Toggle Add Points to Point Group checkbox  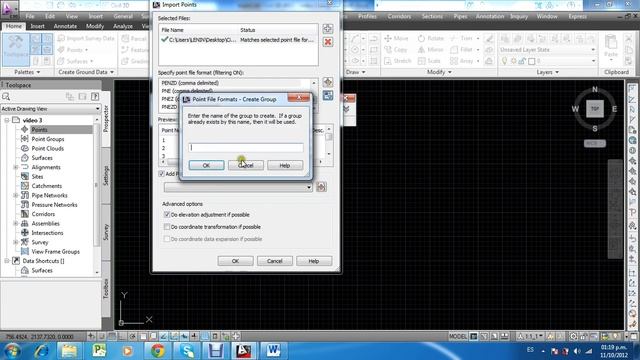click(161, 174)
